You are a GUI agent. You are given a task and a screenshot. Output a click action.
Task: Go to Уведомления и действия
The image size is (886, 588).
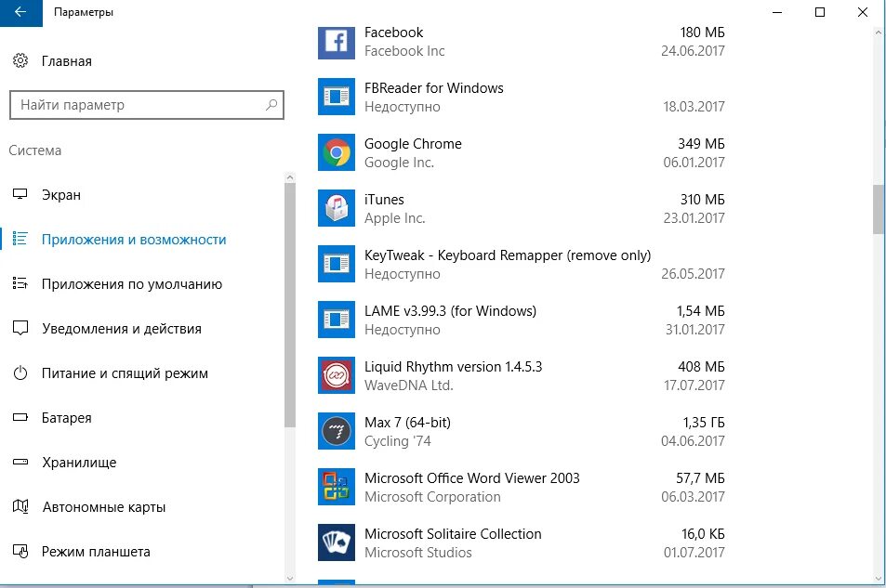tap(122, 329)
